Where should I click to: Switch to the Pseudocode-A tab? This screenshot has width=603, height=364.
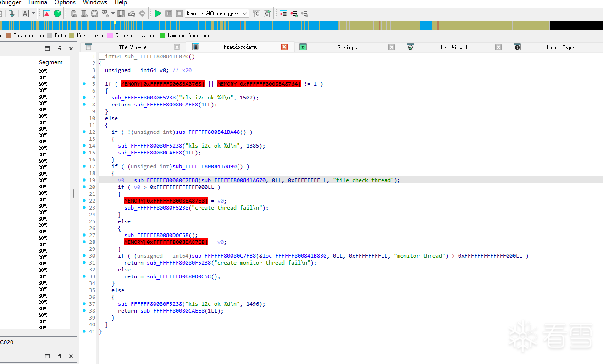240,47
